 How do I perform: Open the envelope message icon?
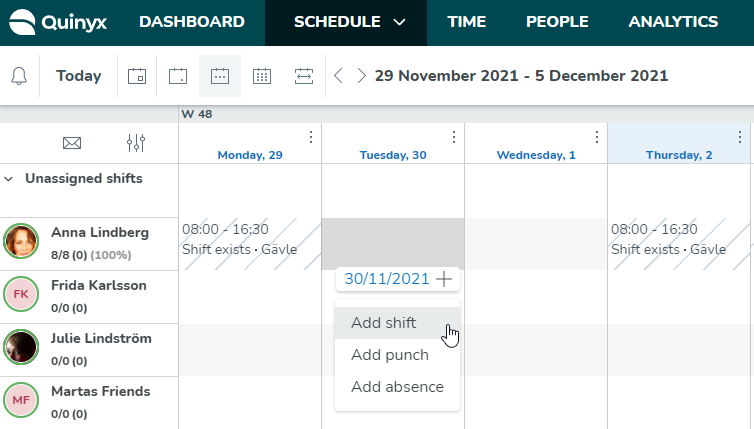(72, 143)
